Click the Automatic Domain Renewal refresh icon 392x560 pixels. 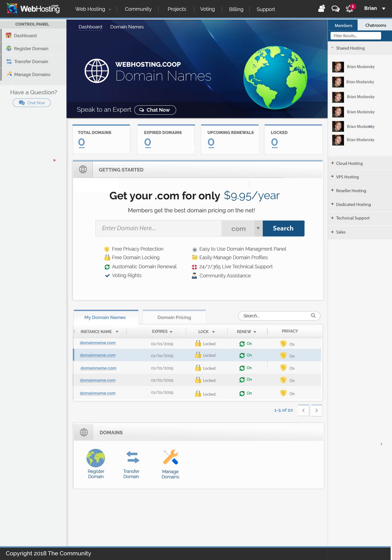pos(107,267)
